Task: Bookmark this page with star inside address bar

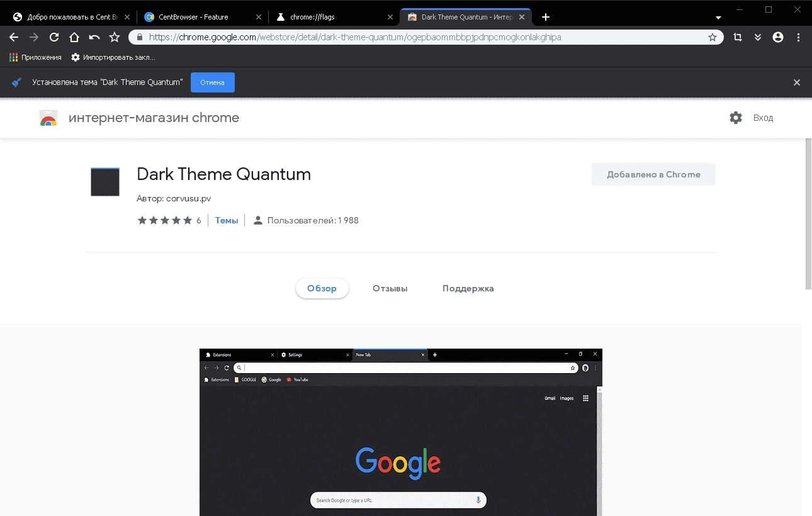Action: (713, 37)
